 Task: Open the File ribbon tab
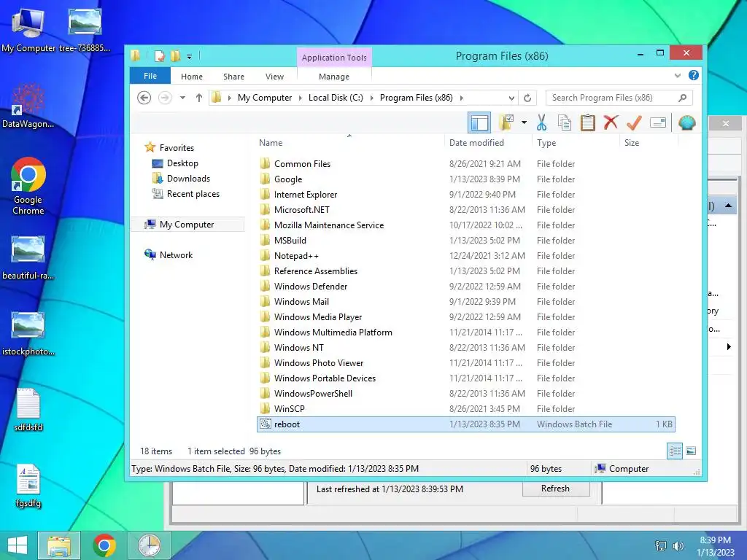pyautogui.click(x=150, y=76)
